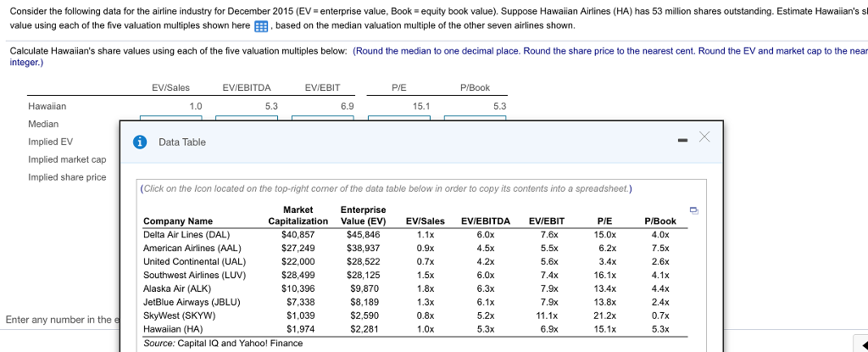
Task: Click SkyWest EV/EBIT value 11.1x
Action: coord(547,316)
